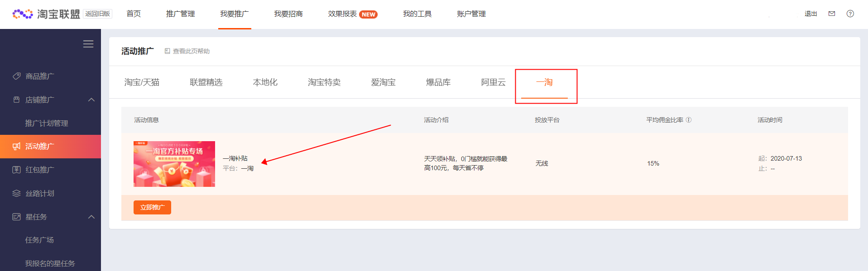Viewport: 868px width, 271px height.
Task: Open 推广计划管理 in sidebar
Action: (x=47, y=123)
